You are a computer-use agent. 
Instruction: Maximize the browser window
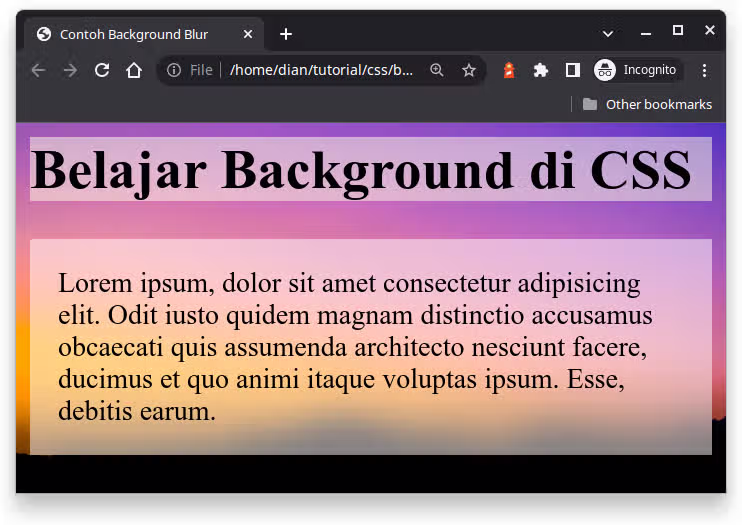678,31
